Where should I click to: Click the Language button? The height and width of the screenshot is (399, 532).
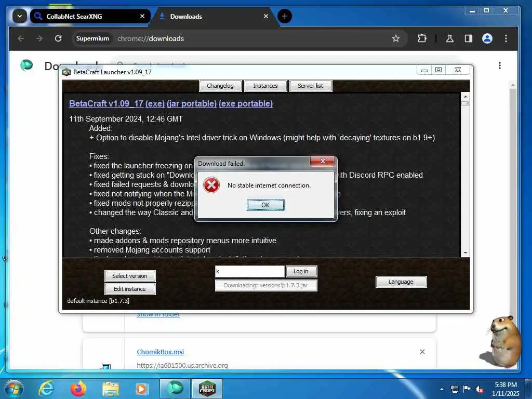[401, 282]
